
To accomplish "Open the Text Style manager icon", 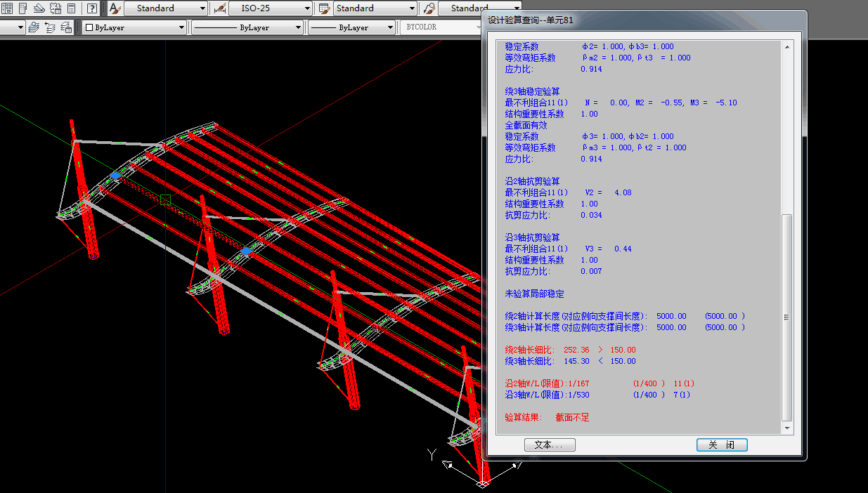I will tap(115, 8).
